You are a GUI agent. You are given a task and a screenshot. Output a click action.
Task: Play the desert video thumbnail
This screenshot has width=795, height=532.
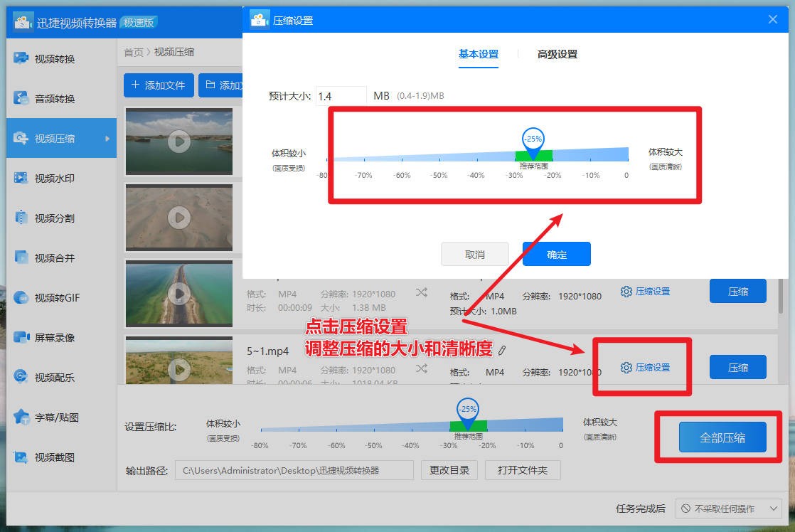[179, 218]
